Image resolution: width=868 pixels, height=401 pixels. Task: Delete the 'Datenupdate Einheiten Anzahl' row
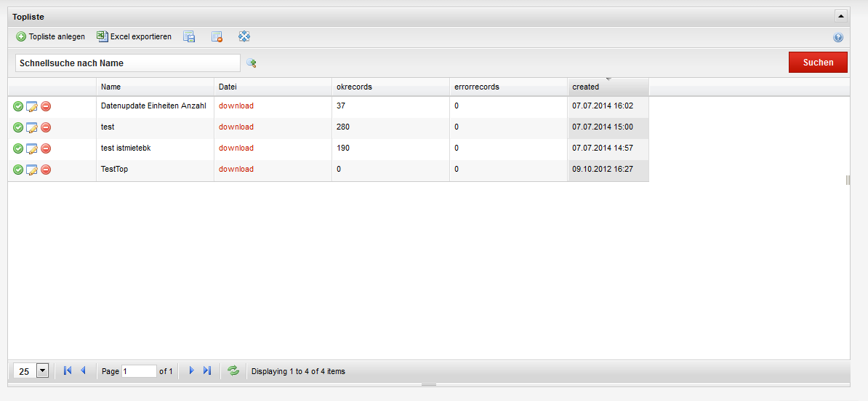pos(46,106)
